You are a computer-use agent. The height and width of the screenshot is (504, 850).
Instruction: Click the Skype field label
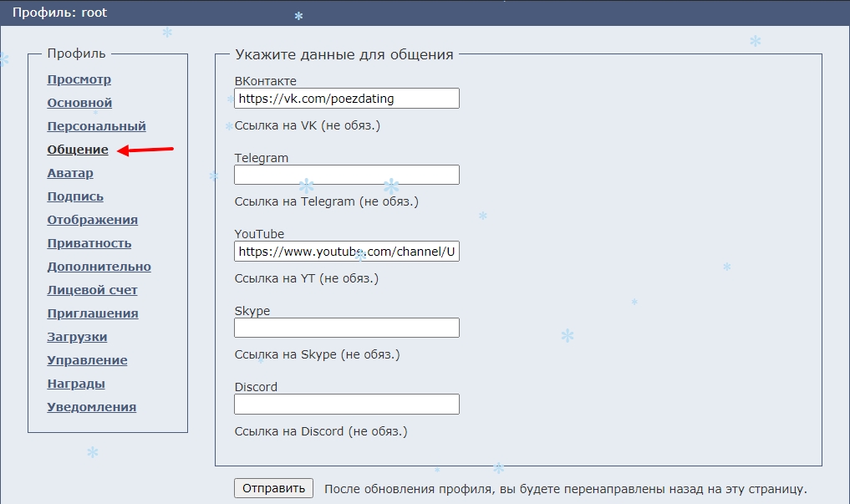(x=252, y=311)
